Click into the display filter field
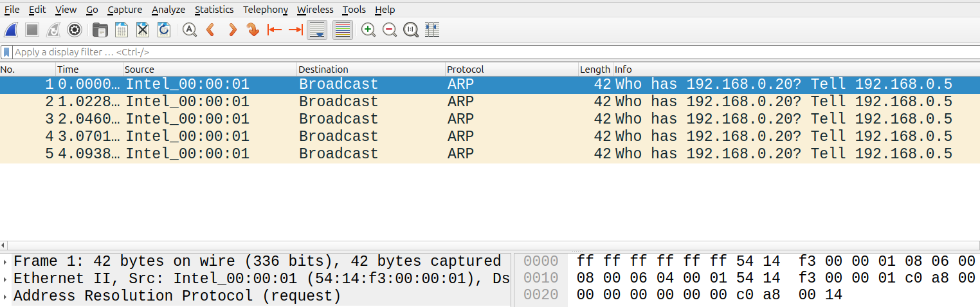The image size is (980, 307). coord(495,52)
